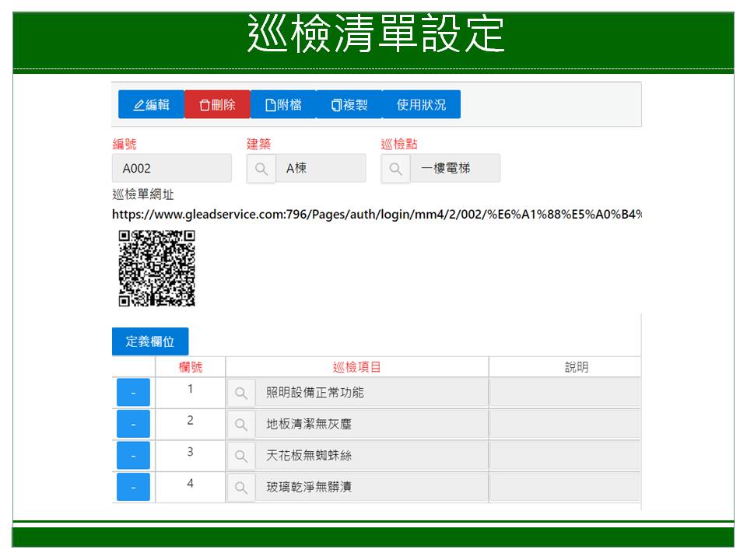747x560 pixels.
Task: Click the 巡檢單網址 label
Action: 143,194
